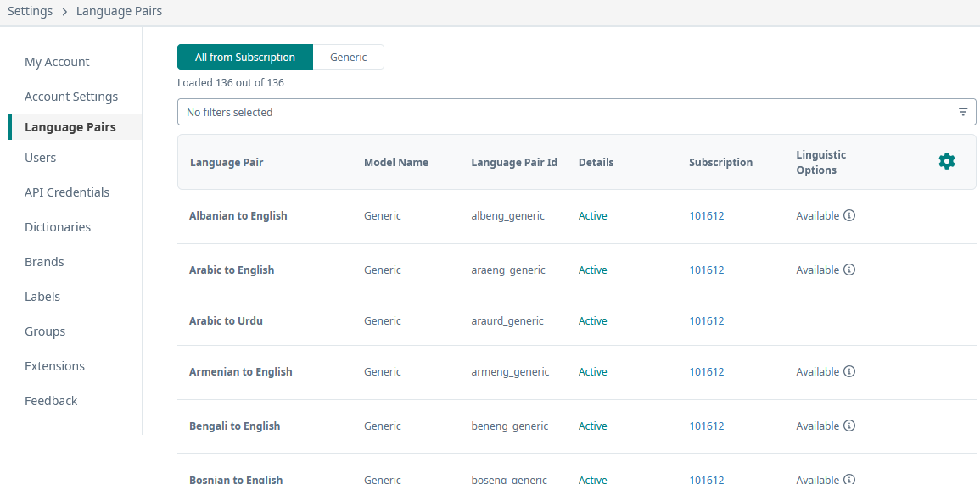
Task: Open subscription 101612 for Armenian to English
Action: (706, 371)
